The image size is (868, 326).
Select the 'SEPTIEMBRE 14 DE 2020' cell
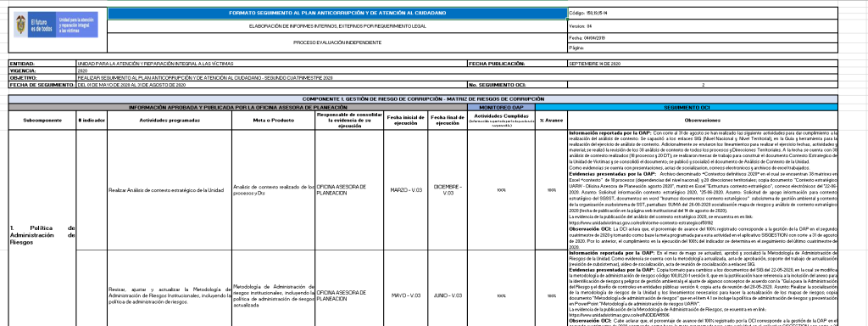click(703, 64)
